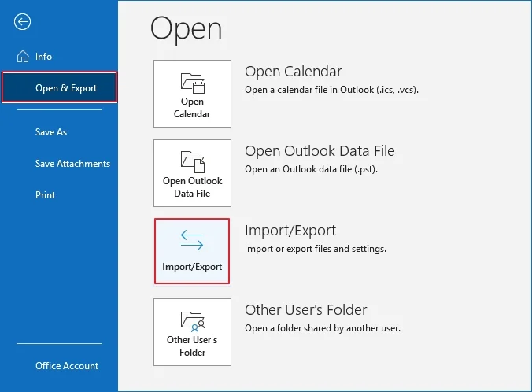
Task: Click the 'Import/Export' heading text
Action: pyautogui.click(x=290, y=231)
